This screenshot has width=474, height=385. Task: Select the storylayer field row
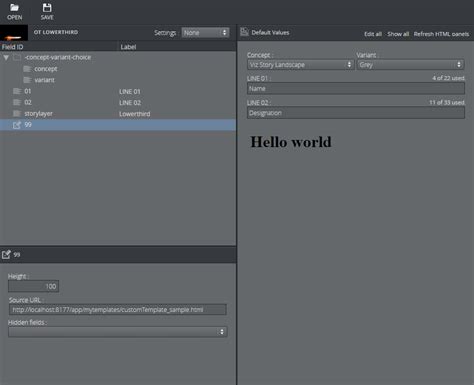coord(118,114)
